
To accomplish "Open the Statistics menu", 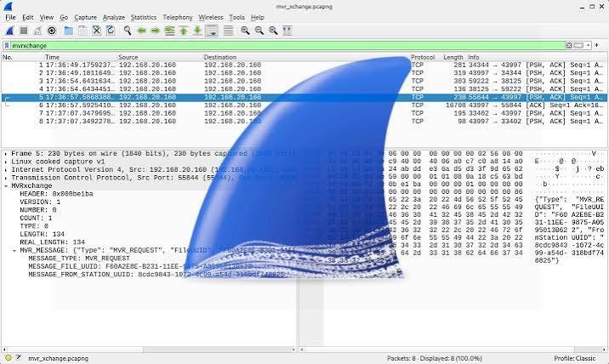I will point(143,17).
